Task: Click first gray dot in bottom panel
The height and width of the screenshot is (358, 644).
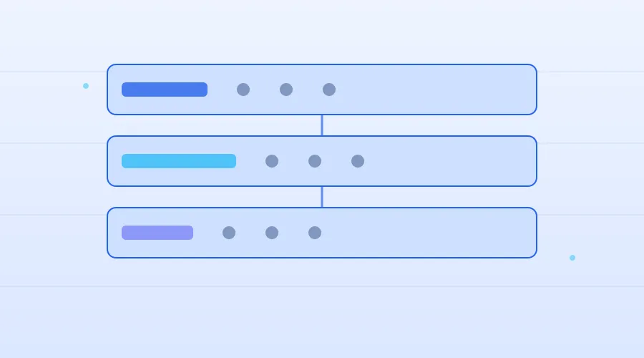Action: (x=229, y=233)
